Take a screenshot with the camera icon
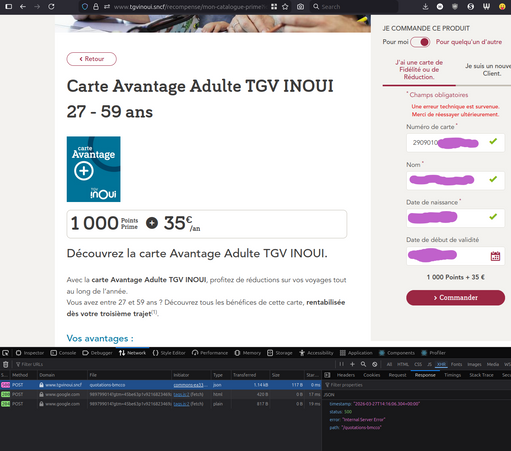This screenshot has width=511, height=451. point(300,6)
